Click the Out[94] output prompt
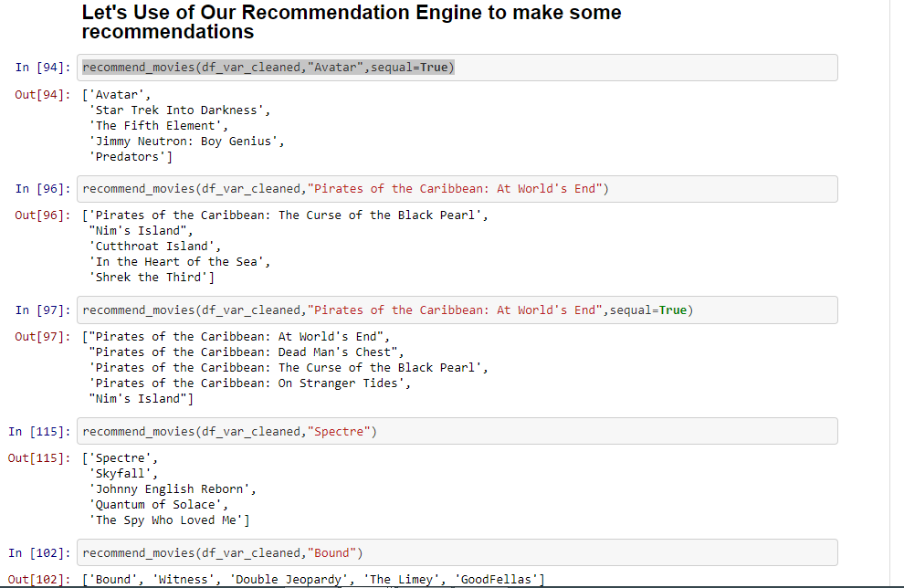This screenshot has height=588, width=904. pyautogui.click(x=43, y=95)
